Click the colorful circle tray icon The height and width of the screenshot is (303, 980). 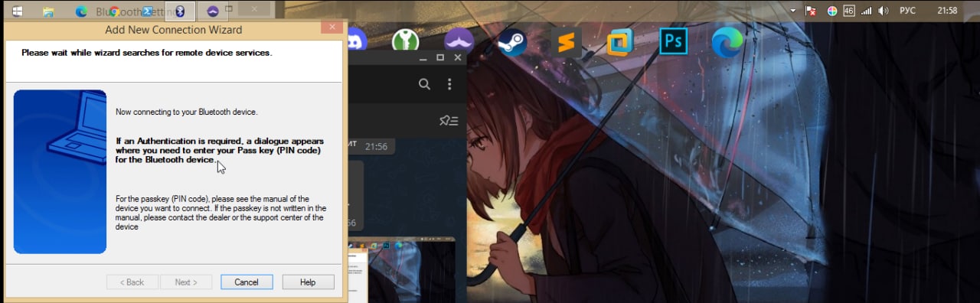tap(832, 11)
